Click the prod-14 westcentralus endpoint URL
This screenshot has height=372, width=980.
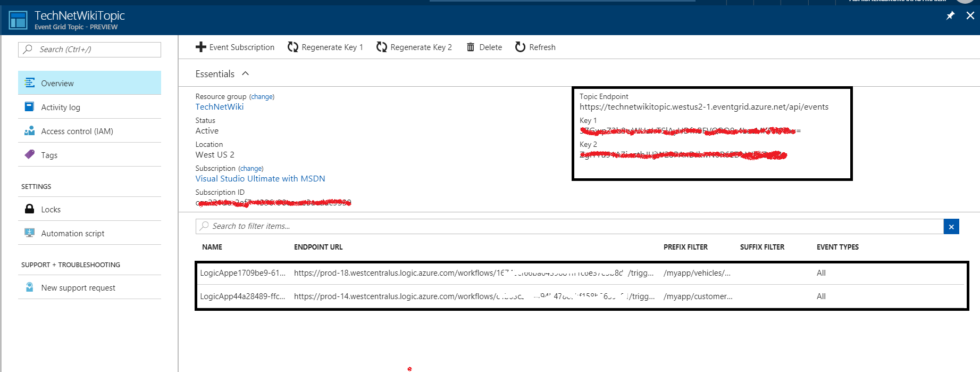point(474,296)
